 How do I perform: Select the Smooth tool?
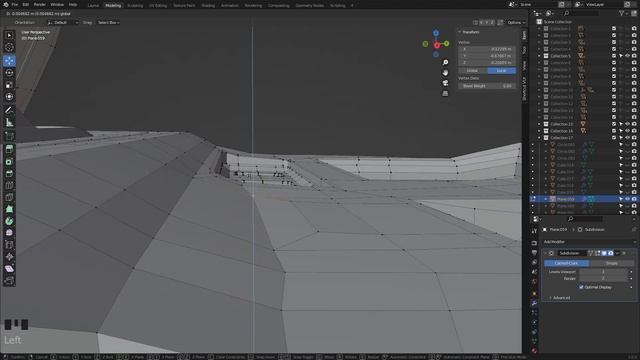[x=9, y=233]
